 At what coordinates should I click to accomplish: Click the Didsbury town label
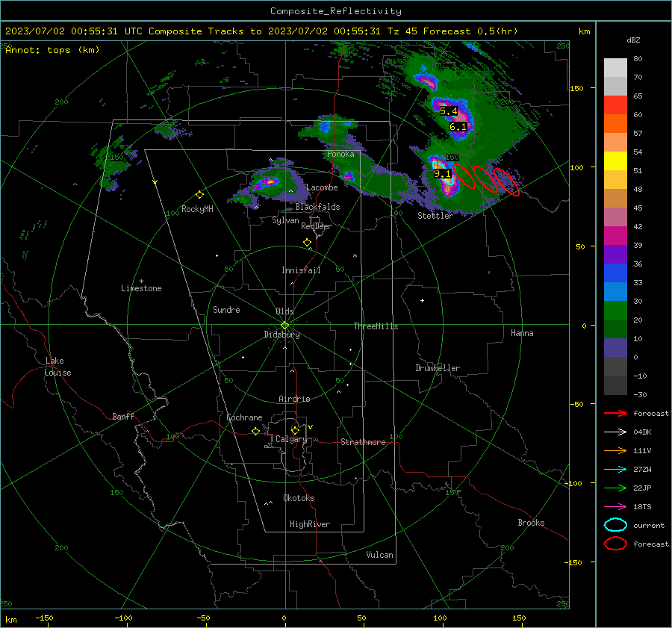pos(281,335)
